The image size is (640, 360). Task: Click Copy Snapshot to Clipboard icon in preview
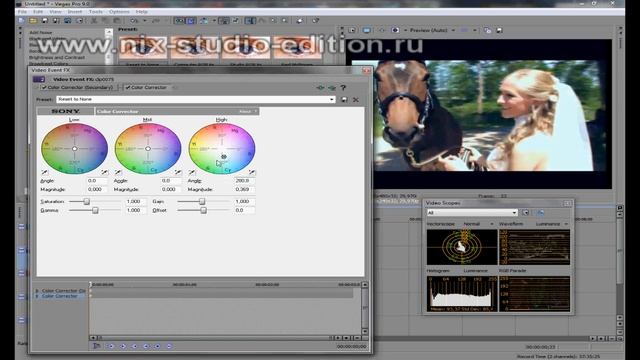coord(487,30)
